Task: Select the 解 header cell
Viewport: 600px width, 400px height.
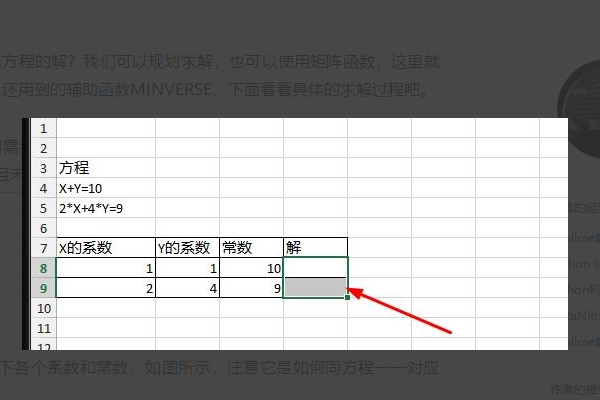Action: (x=316, y=248)
